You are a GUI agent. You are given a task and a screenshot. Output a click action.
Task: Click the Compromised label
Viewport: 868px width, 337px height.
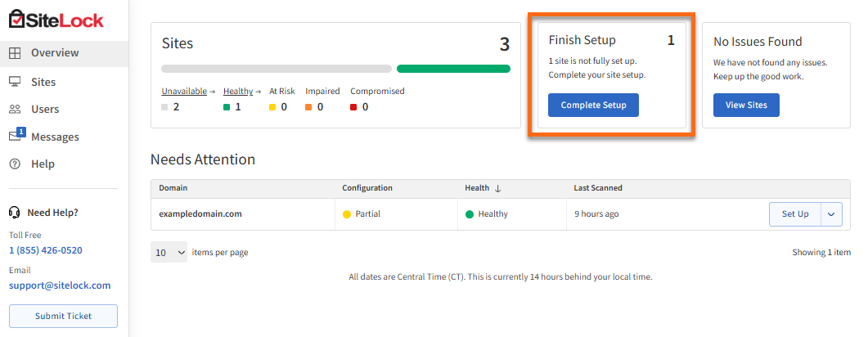click(377, 92)
